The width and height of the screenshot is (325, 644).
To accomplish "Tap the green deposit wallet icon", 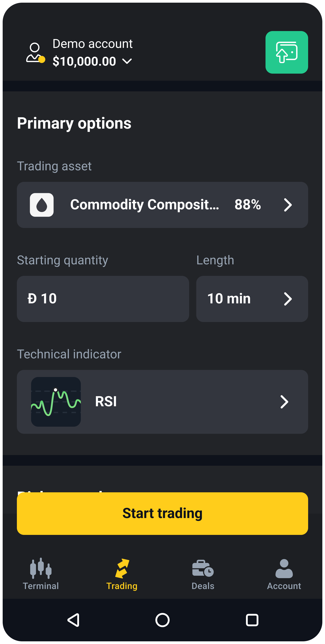I will pos(286,52).
